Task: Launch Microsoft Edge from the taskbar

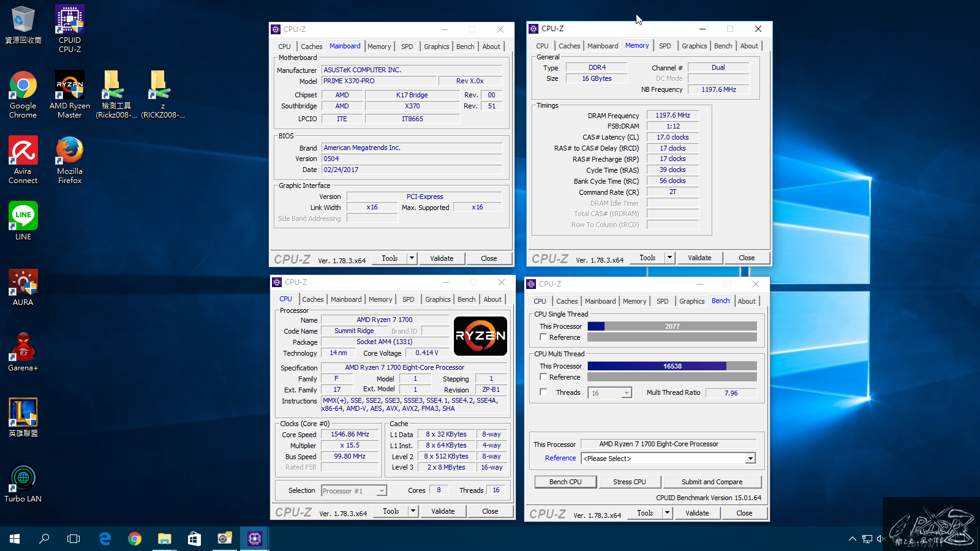Action: coord(105,539)
